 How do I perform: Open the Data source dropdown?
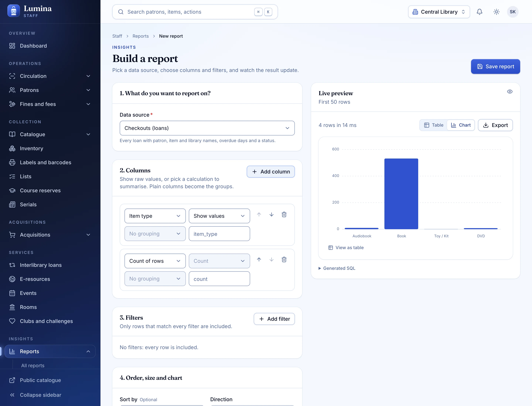click(207, 128)
